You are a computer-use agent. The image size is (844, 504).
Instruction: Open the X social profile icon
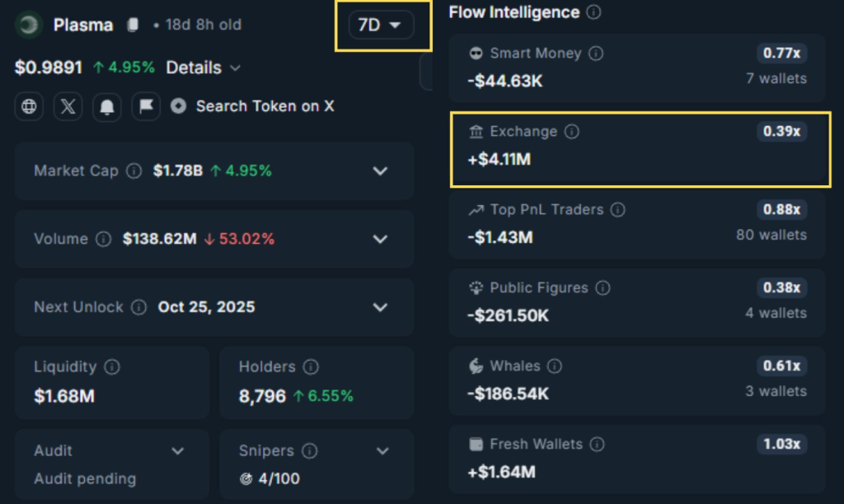[x=68, y=106]
